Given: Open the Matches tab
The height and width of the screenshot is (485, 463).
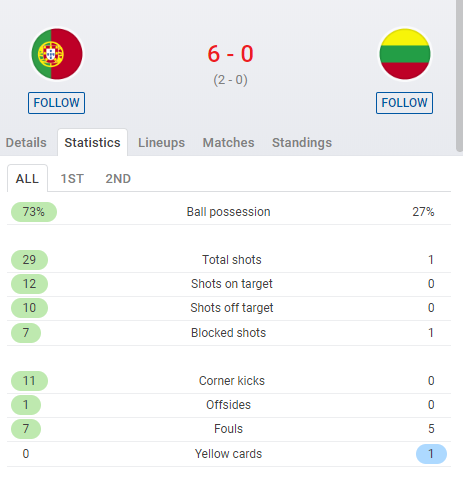Looking at the screenshot, I should 228,143.
